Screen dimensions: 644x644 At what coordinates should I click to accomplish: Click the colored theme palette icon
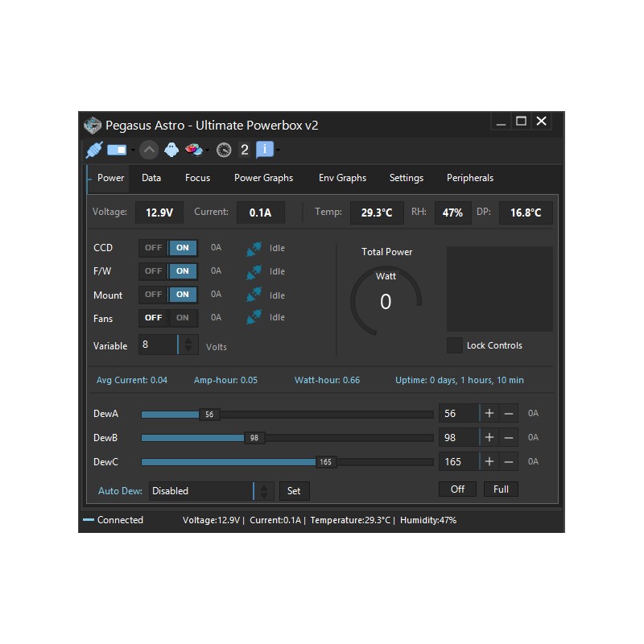(193, 150)
